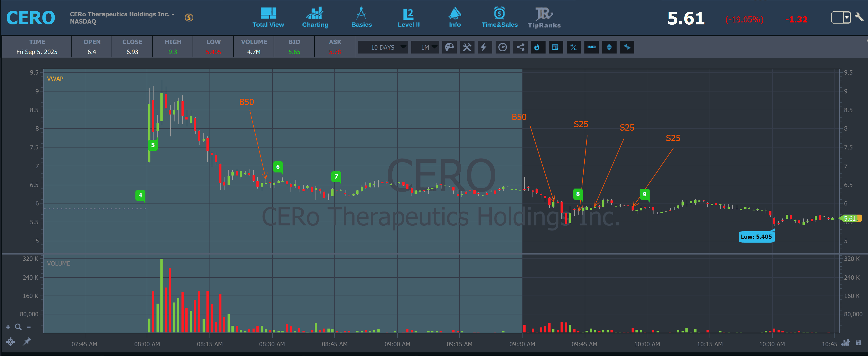Toggle the flame hot indicator button
The width and height of the screenshot is (868, 356).
point(538,47)
